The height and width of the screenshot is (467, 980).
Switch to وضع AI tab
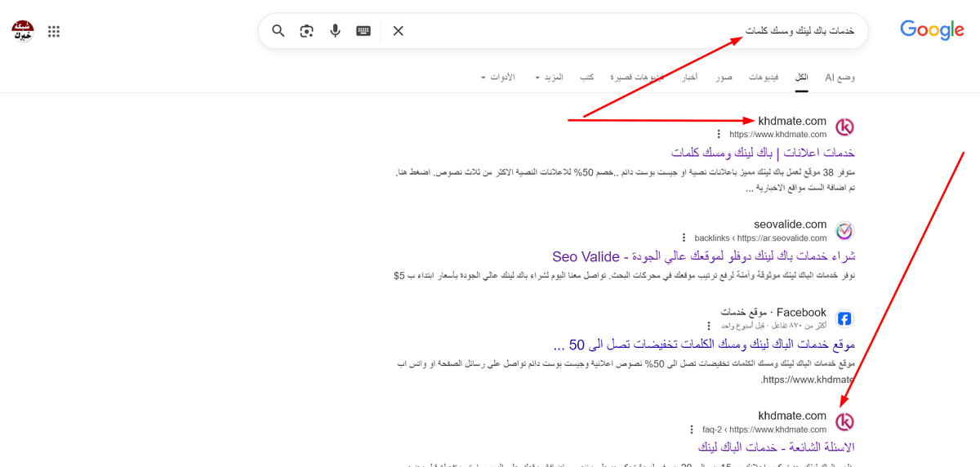coord(840,77)
